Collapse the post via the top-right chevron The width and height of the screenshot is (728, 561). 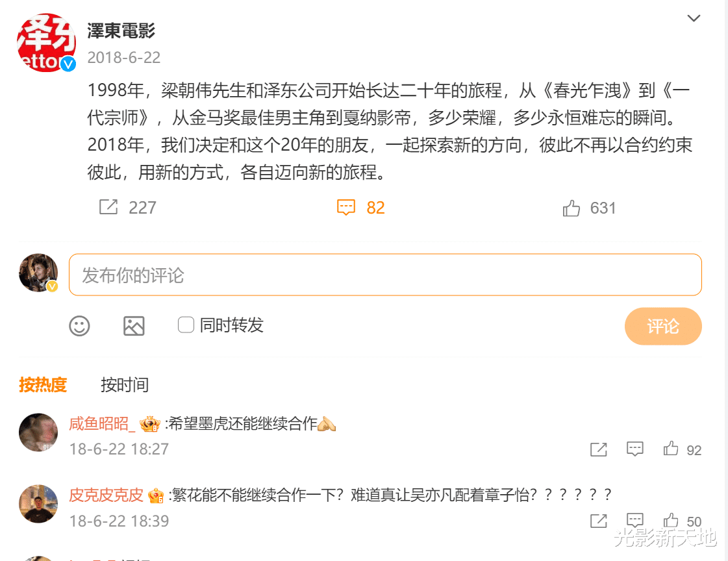pos(694,18)
